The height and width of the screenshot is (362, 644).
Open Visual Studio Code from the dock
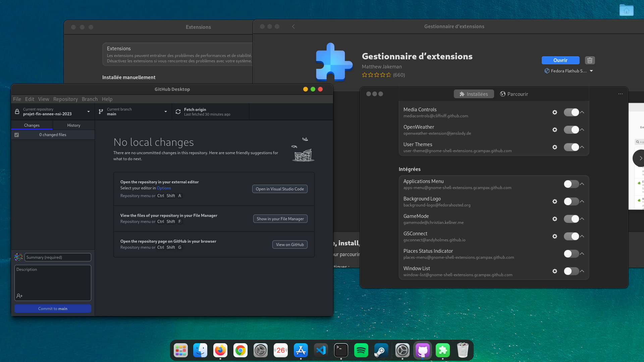pyautogui.click(x=321, y=350)
